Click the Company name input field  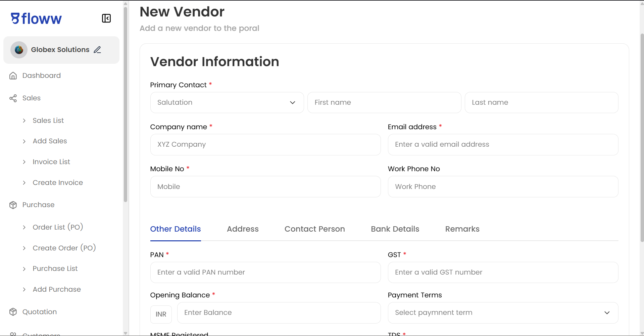[x=265, y=145]
